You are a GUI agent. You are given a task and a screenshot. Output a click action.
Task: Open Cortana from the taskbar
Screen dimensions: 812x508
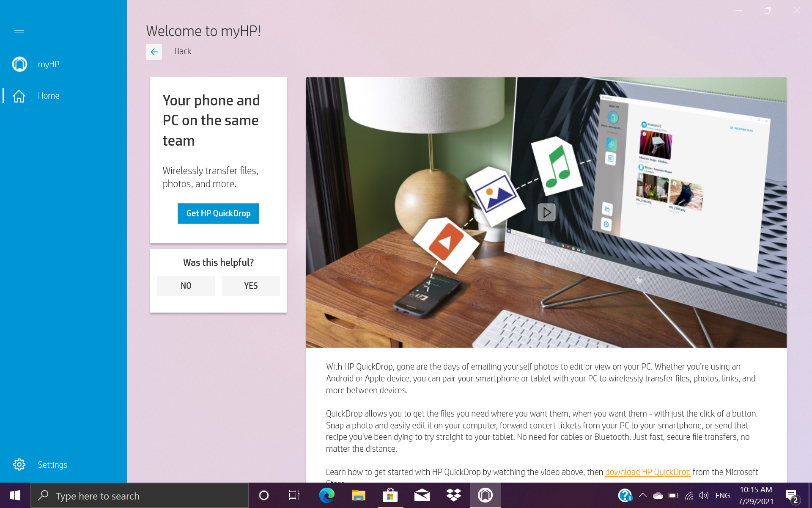(x=264, y=495)
